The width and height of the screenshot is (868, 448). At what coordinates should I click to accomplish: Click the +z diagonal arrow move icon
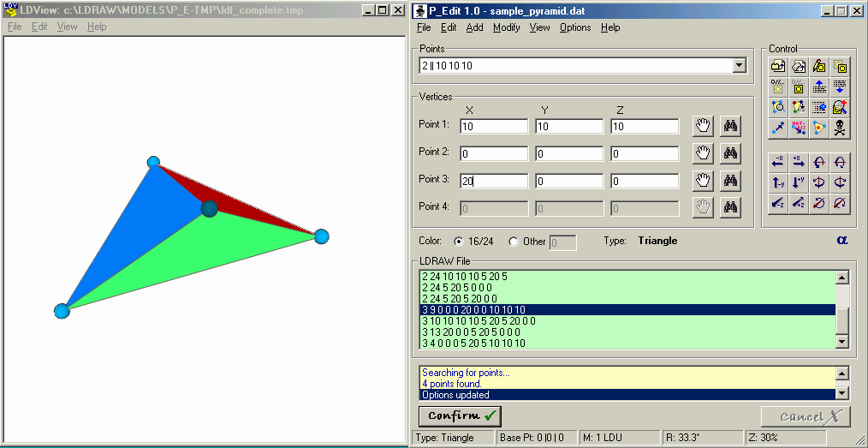(x=799, y=203)
